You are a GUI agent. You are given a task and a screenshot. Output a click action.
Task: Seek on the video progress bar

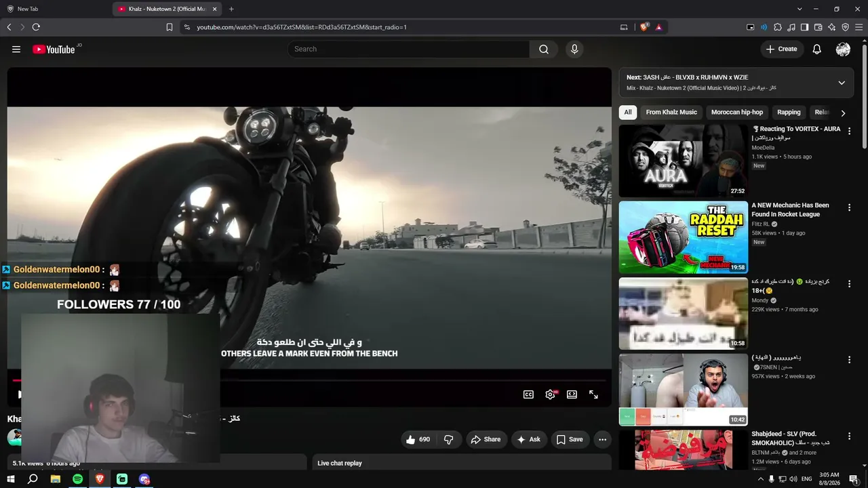click(x=309, y=381)
